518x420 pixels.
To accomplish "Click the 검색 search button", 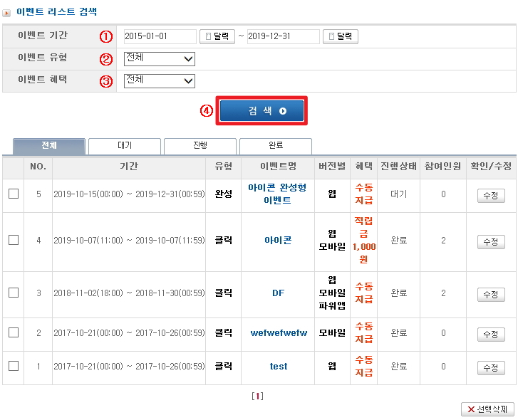I will [x=261, y=111].
